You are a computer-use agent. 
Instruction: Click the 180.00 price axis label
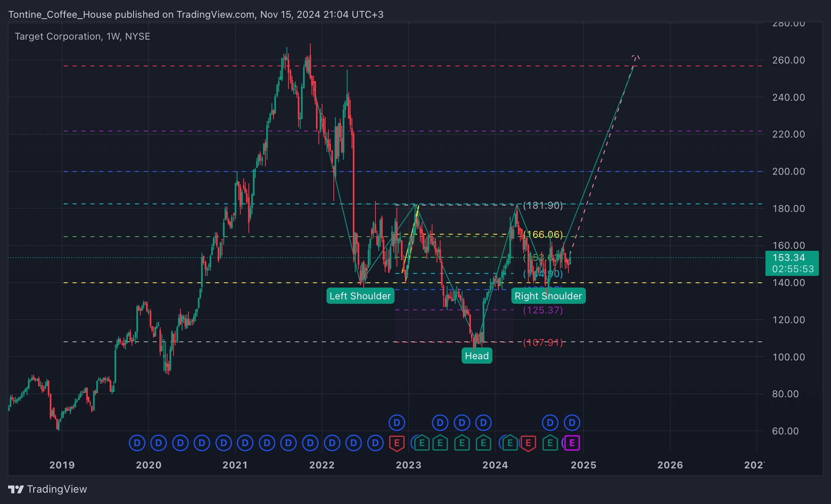click(x=789, y=209)
